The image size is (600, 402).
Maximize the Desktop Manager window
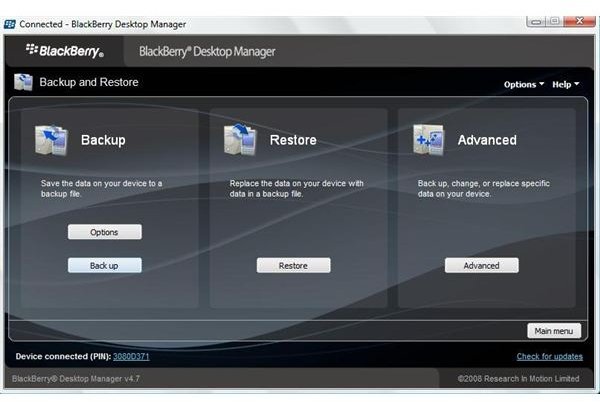click(554, 21)
